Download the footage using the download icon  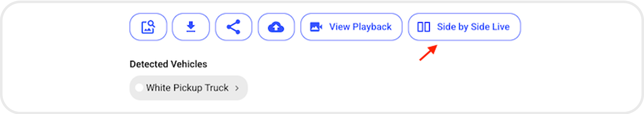[x=191, y=27]
